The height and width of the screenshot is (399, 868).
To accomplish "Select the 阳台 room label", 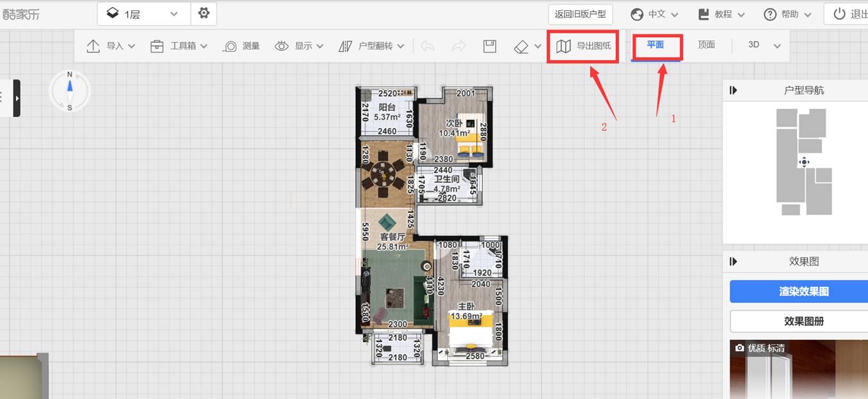I will [387, 108].
